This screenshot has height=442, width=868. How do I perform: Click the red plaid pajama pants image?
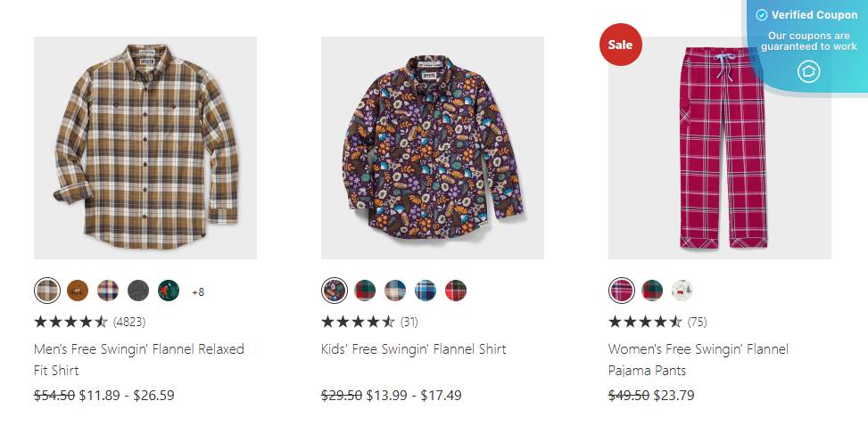[720, 148]
